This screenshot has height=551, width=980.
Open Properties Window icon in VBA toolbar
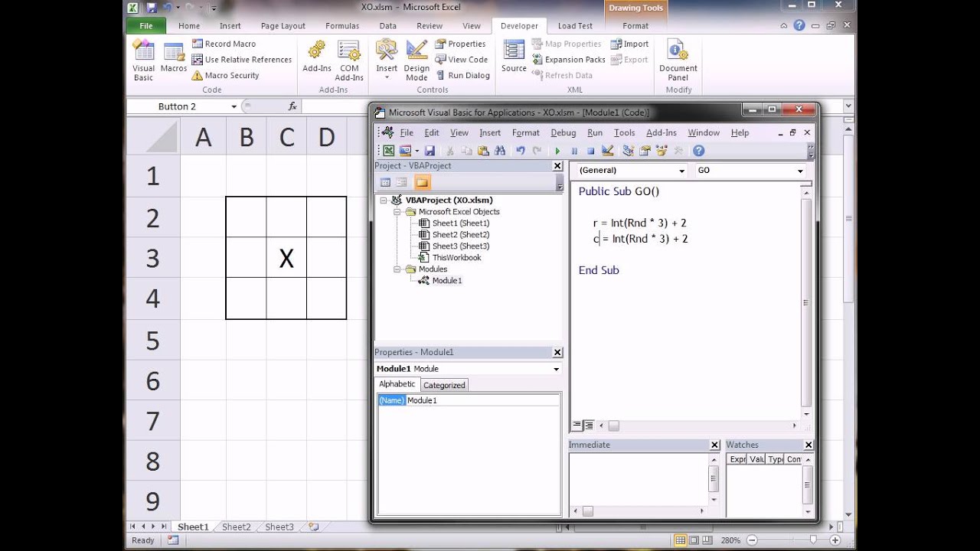(x=645, y=151)
